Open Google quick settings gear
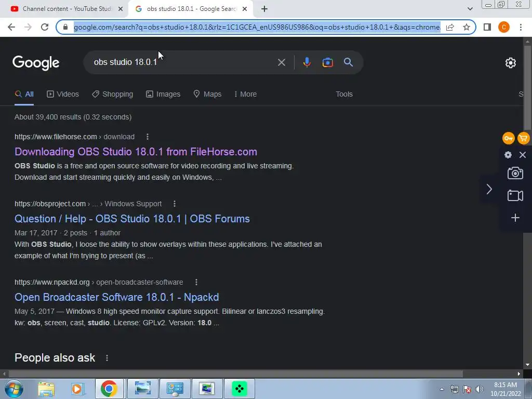Viewport: 532px width, 399px height. point(511,63)
